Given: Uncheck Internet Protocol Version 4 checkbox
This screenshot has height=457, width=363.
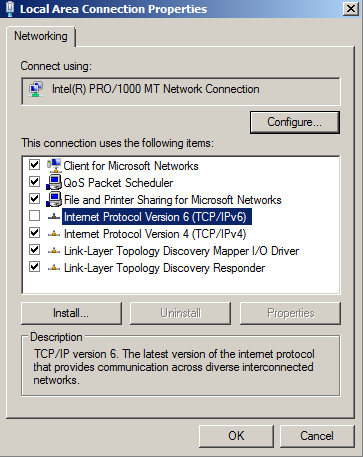Looking at the screenshot, I should coord(34,233).
